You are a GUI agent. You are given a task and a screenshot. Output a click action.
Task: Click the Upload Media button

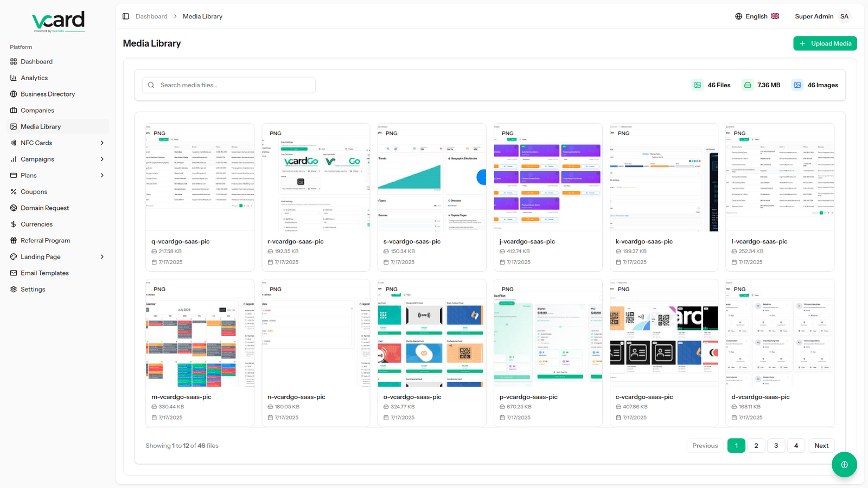[825, 43]
